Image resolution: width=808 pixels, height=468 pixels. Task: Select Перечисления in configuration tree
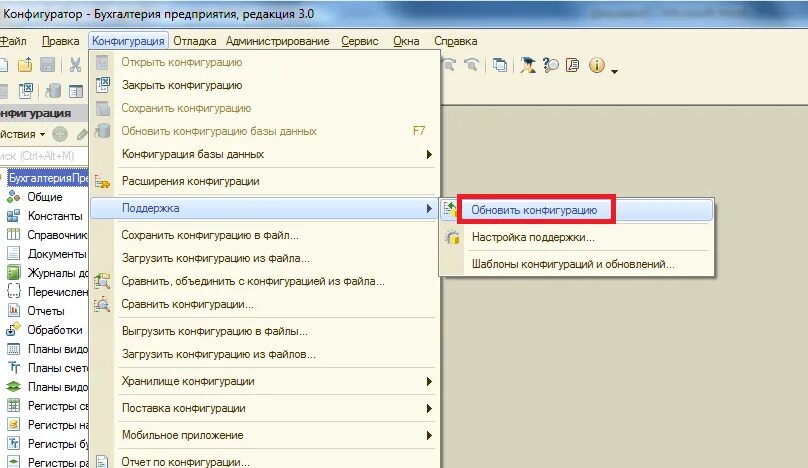pyautogui.click(x=58, y=292)
